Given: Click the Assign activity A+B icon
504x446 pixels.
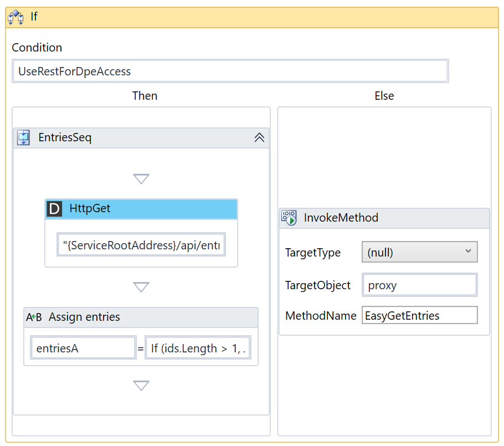Looking at the screenshot, I should point(34,317).
